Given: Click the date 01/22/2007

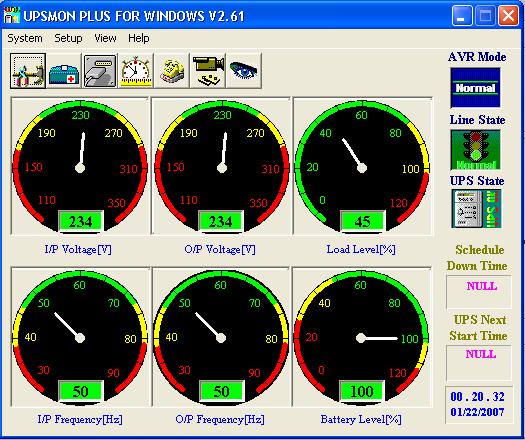Looking at the screenshot, I should click(x=477, y=412).
